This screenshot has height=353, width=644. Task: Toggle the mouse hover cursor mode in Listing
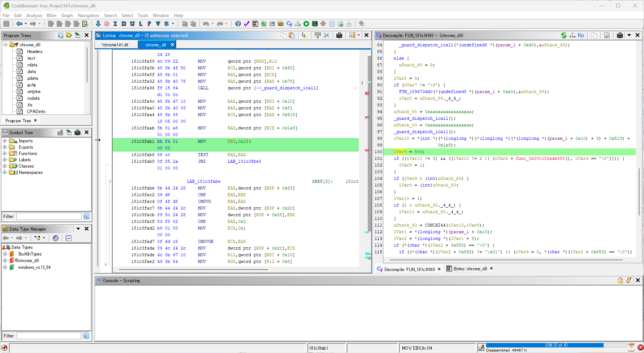304,35
